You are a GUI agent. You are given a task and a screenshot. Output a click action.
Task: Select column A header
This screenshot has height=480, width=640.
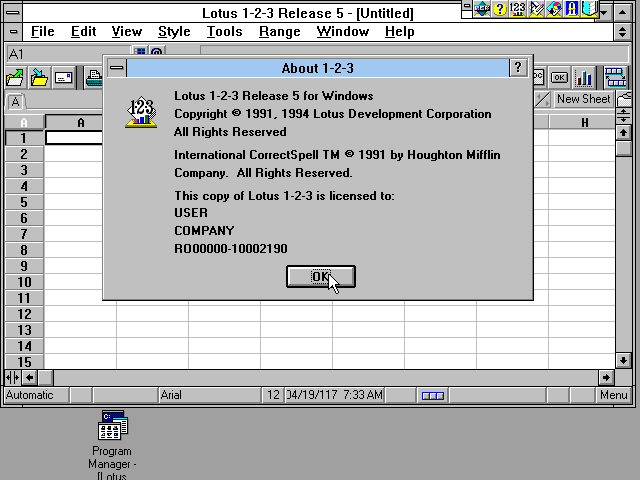coord(74,122)
